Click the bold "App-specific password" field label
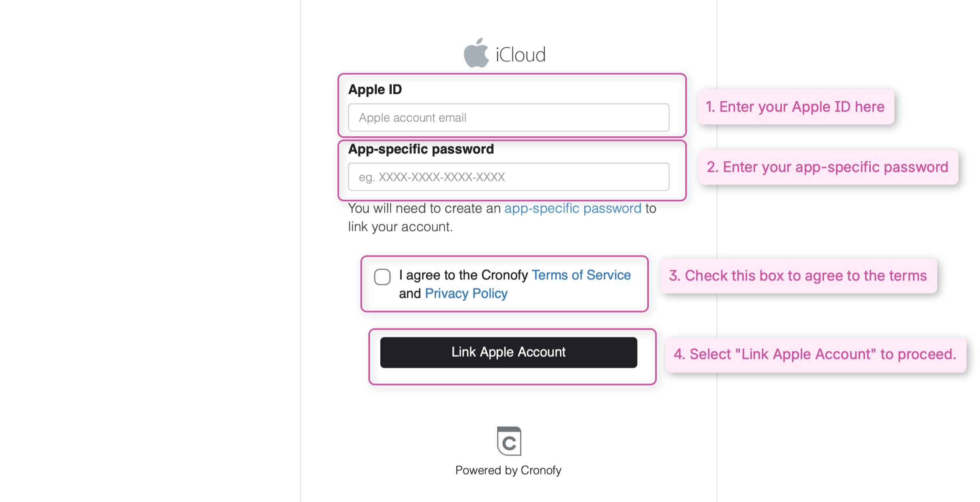Screen dimensions: 980x502 point(421,149)
